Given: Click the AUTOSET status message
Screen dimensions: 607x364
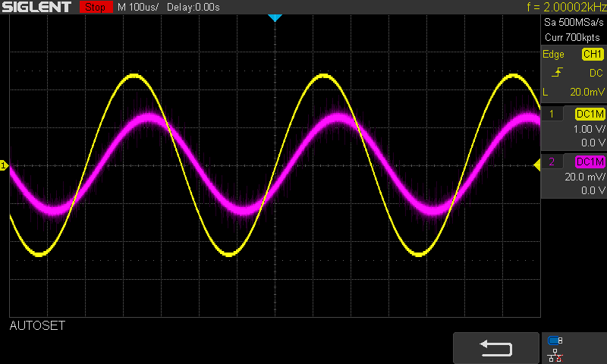Looking at the screenshot, I should click(37, 326).
